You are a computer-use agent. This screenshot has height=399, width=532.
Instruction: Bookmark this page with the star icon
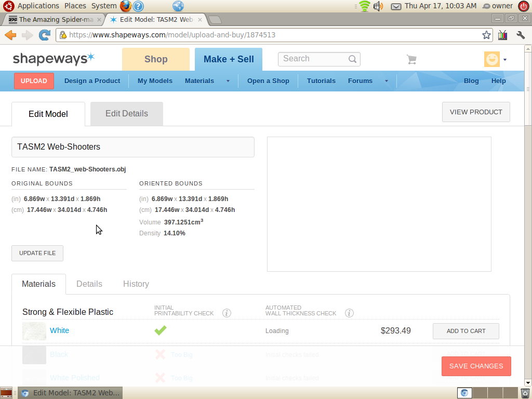point(486,35)
